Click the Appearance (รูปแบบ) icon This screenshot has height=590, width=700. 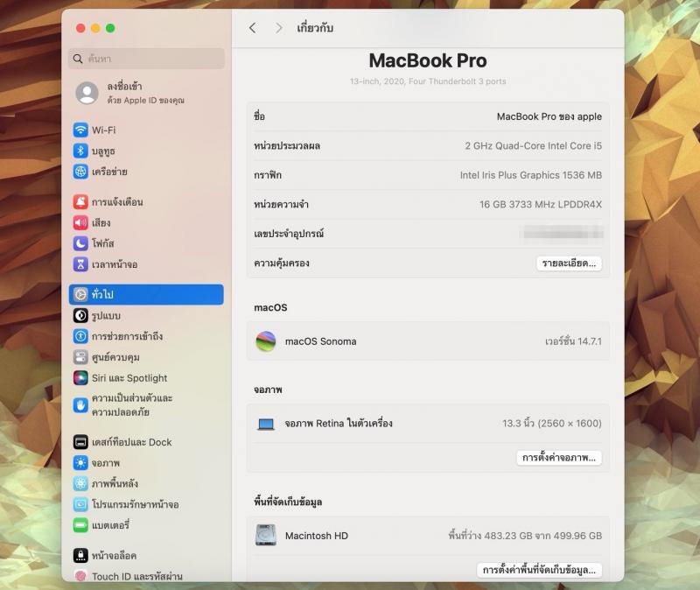pos(80,316)
